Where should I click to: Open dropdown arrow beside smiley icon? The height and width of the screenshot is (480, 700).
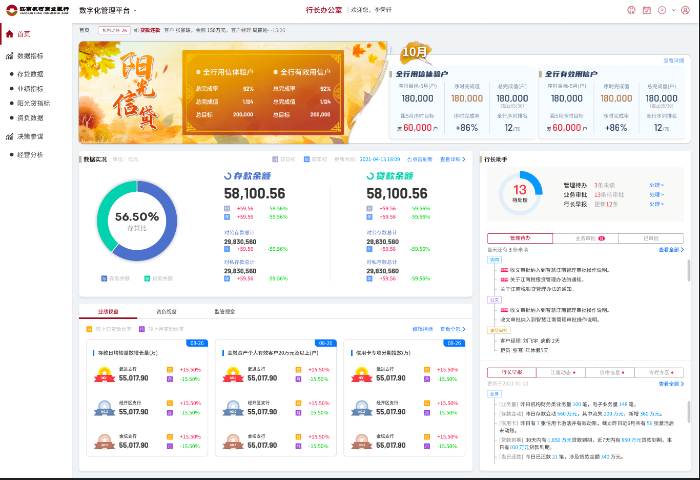tap(674, 10)
